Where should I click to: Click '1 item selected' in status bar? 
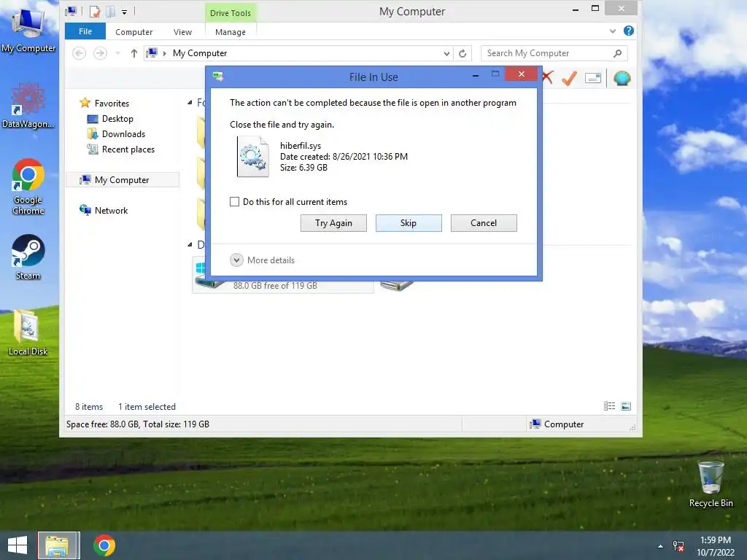(147, 407)
